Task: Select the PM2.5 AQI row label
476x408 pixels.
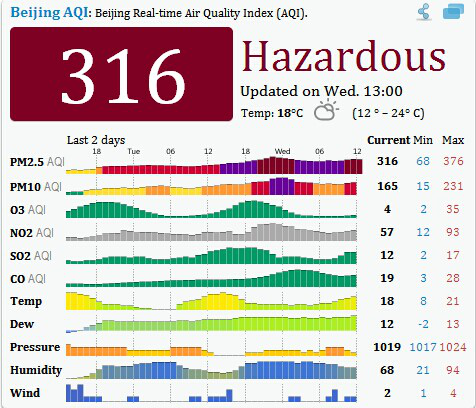Action: tap(37, 162)
